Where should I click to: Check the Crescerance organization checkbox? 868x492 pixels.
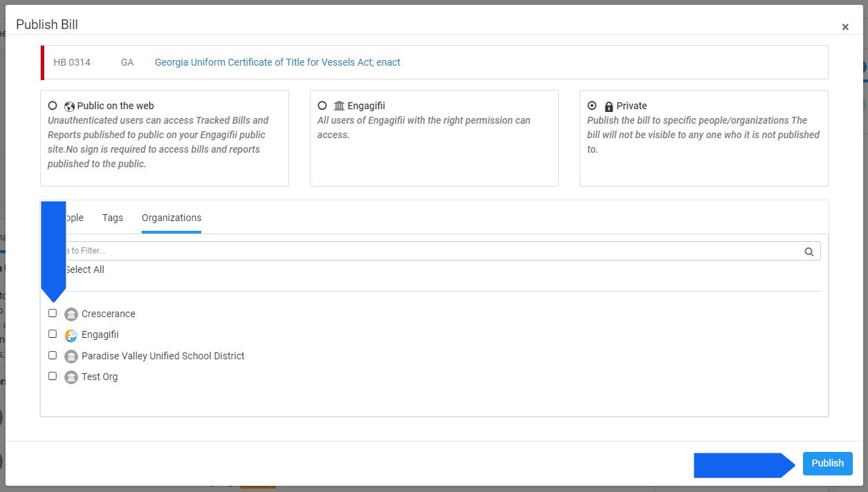(53, 313)
